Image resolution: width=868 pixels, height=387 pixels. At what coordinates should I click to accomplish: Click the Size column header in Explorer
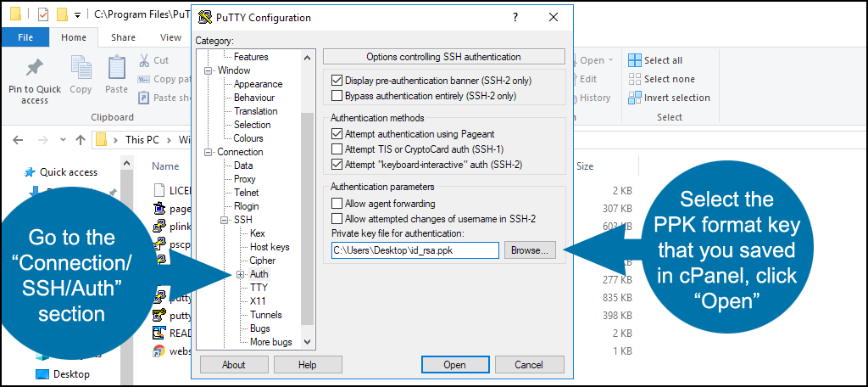tap(585, 166)
